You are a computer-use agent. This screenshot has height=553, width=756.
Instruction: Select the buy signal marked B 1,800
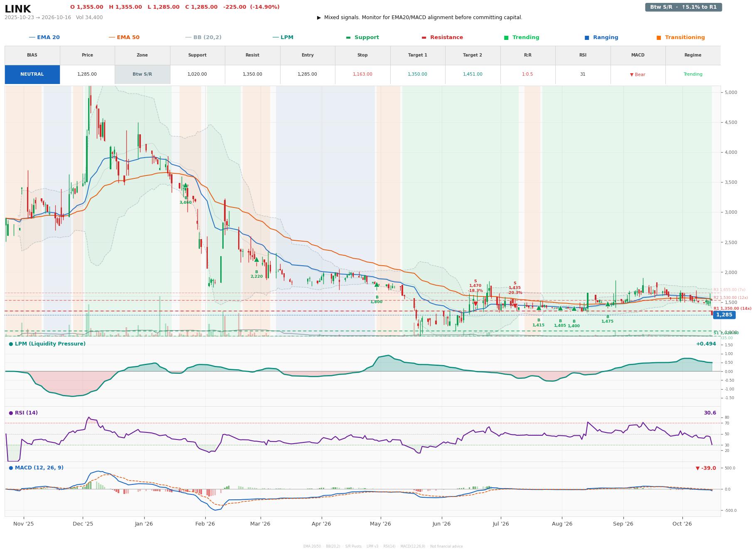377,285
